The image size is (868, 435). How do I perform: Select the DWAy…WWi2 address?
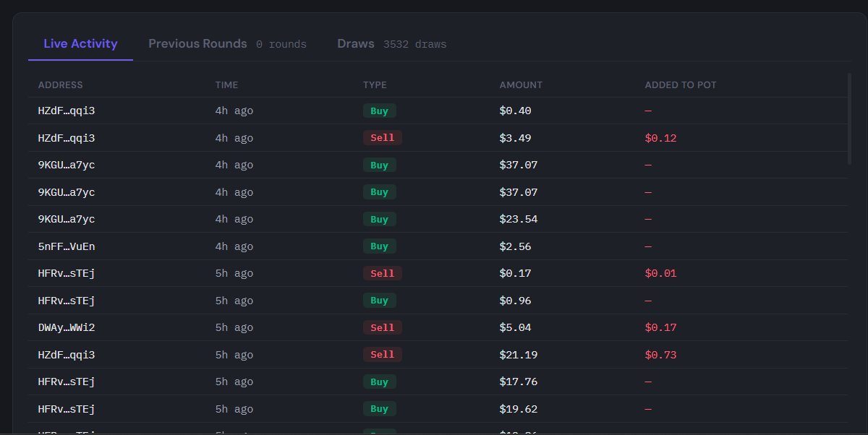coord(67,327)
